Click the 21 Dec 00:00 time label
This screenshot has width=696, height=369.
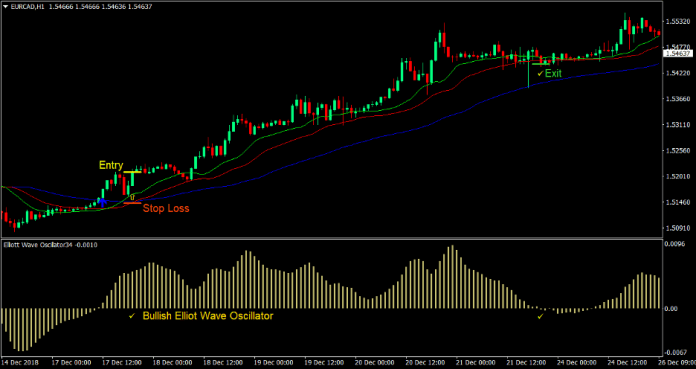pyautogui.click(x=476, y=362)
